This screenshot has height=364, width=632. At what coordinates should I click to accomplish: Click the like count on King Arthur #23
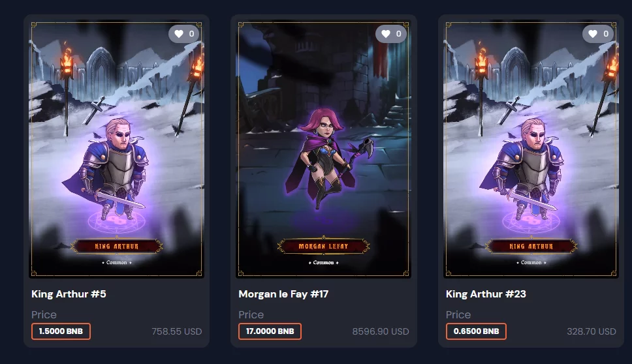[x=606, y=34]
